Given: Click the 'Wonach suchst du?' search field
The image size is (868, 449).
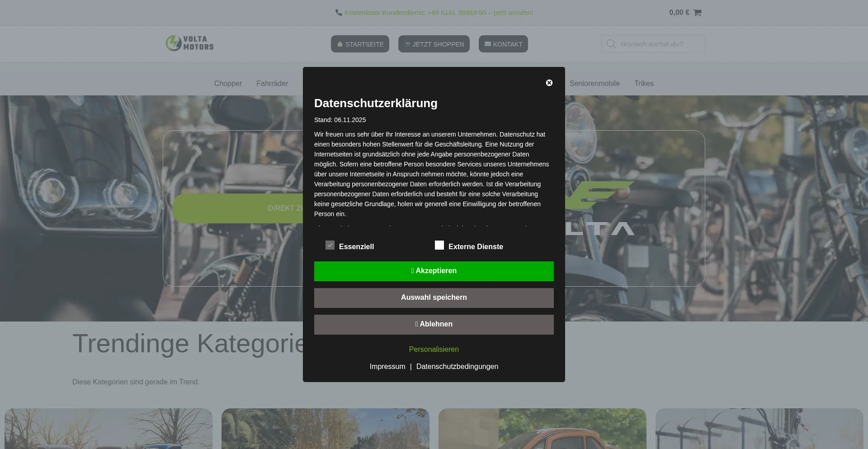Looking at the screenshot, I should (x=660, y=44).
